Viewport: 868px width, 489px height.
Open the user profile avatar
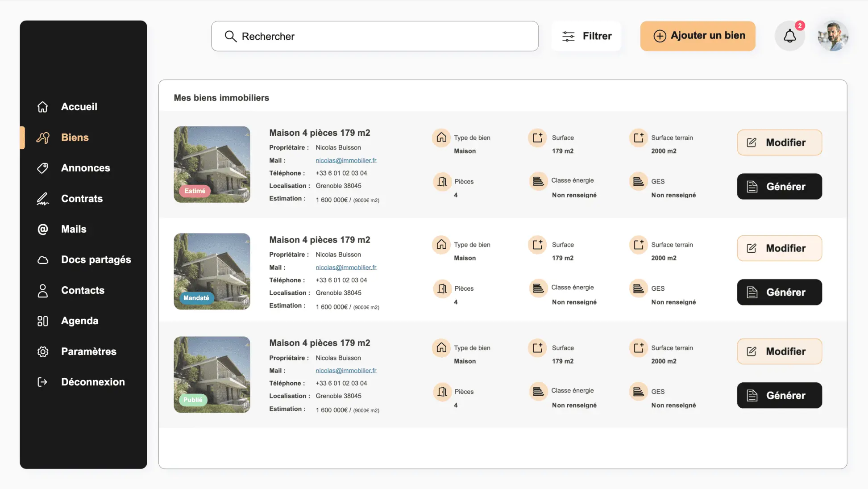832,36
